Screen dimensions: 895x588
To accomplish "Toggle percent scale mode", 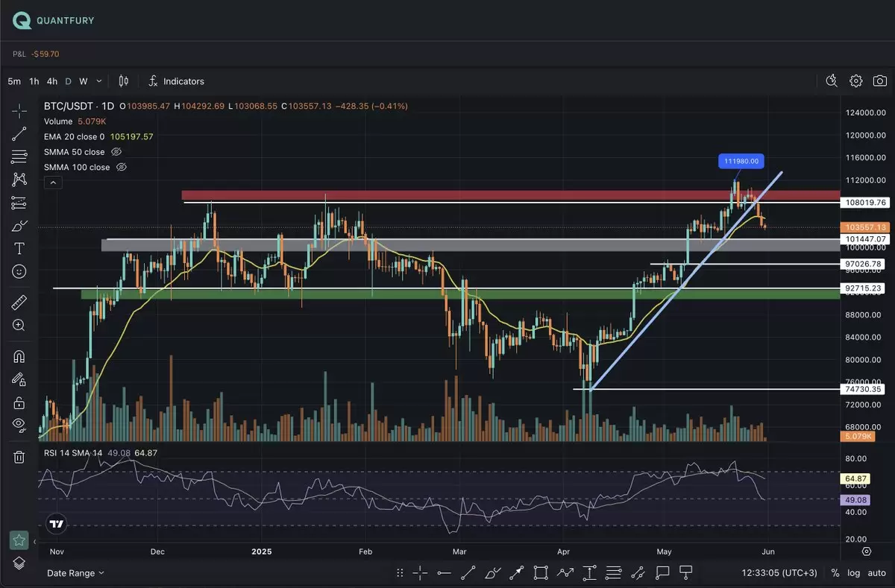I will [835, 573].
